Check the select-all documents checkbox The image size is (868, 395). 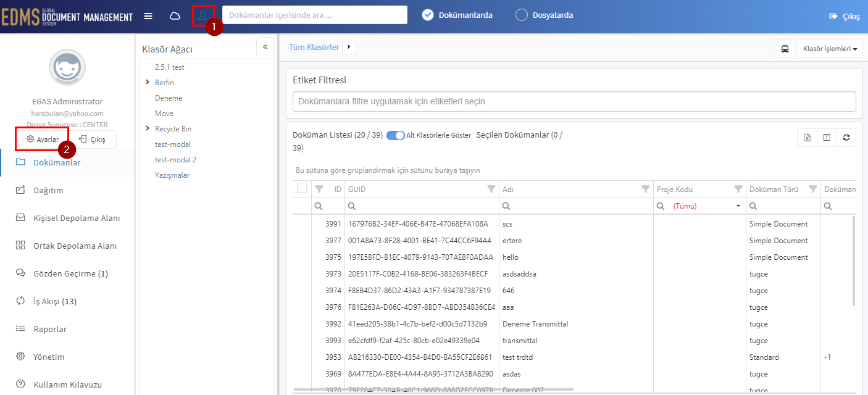[x=302, y=188]
